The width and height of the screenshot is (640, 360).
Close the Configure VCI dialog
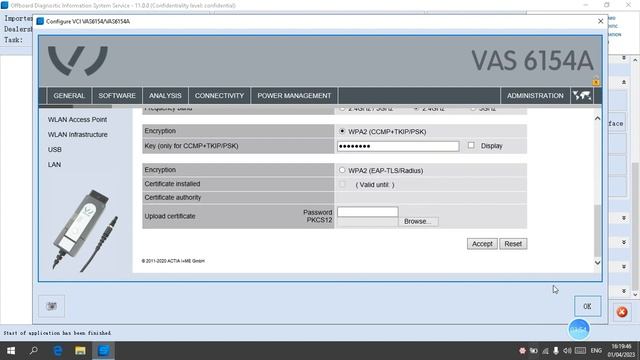click(x=600, y=21)
